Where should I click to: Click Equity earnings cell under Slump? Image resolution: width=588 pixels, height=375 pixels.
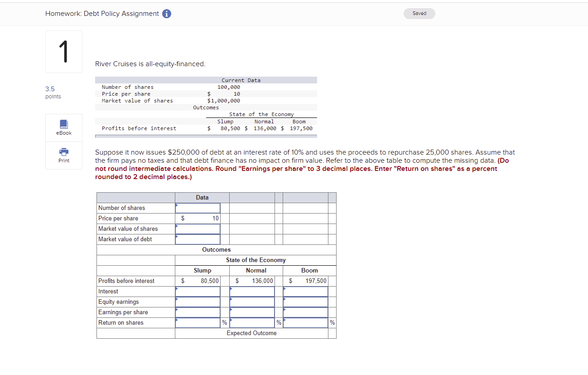pos(198,302)
